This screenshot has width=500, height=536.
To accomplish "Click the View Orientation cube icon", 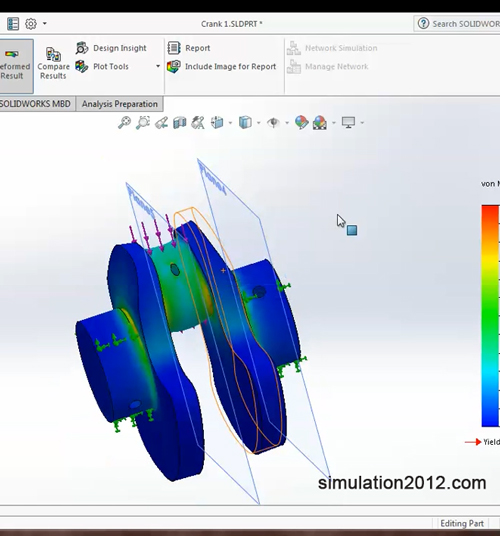I will click(217, 122).
